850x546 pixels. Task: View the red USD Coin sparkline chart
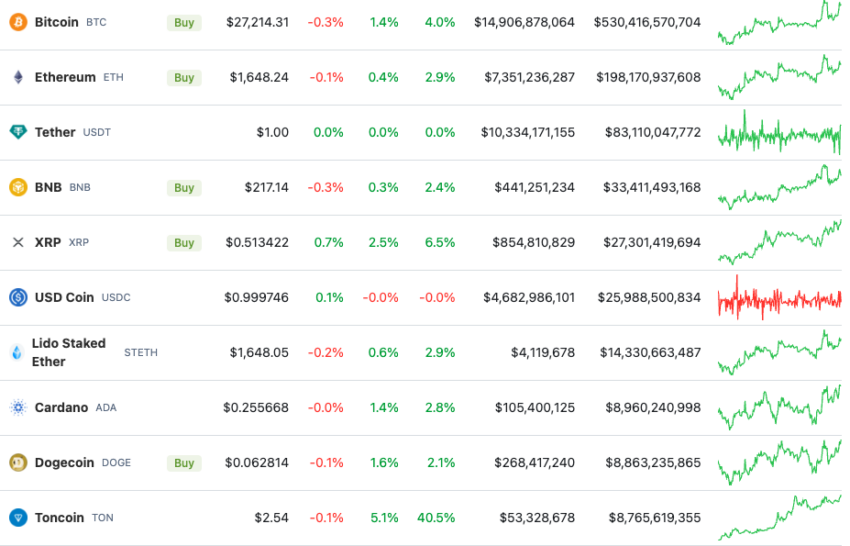pyautogui.click(x=780, y=298)
